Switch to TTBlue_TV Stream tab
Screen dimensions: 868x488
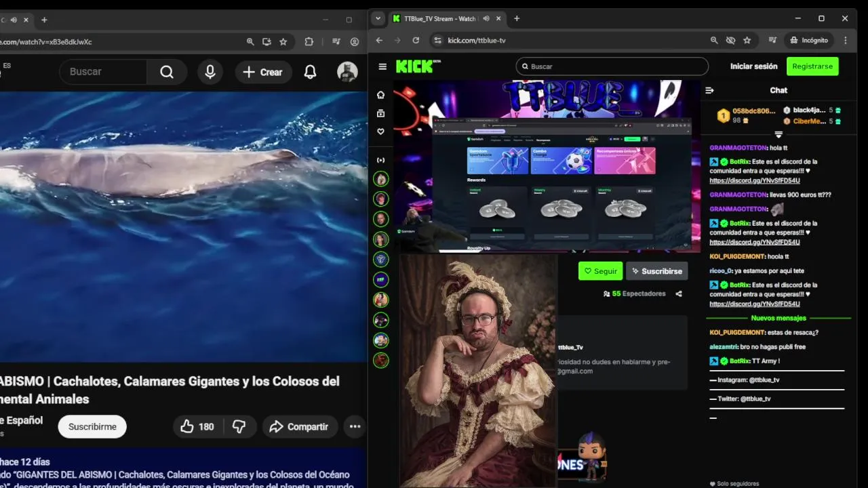(x=441, y=19)
